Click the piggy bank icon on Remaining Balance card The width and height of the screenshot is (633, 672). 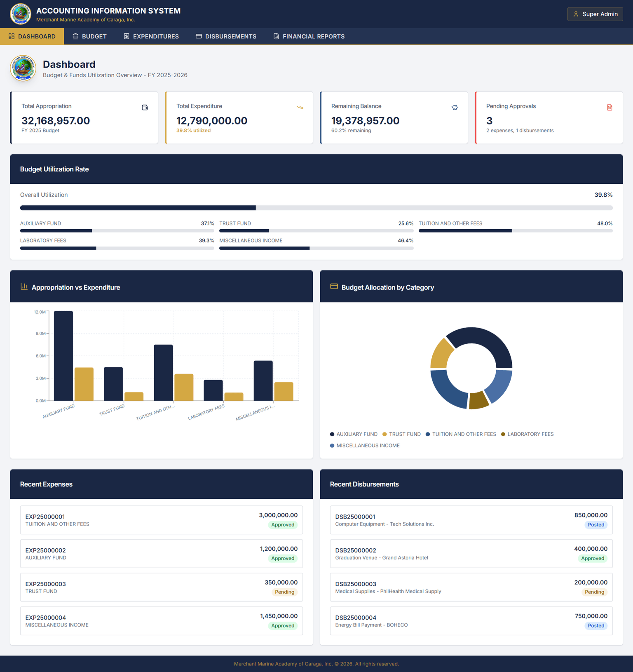pos(455,108)
